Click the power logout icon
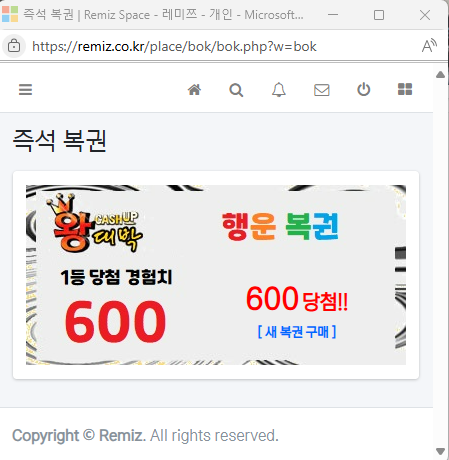449x460 pixels. (364, 89)
